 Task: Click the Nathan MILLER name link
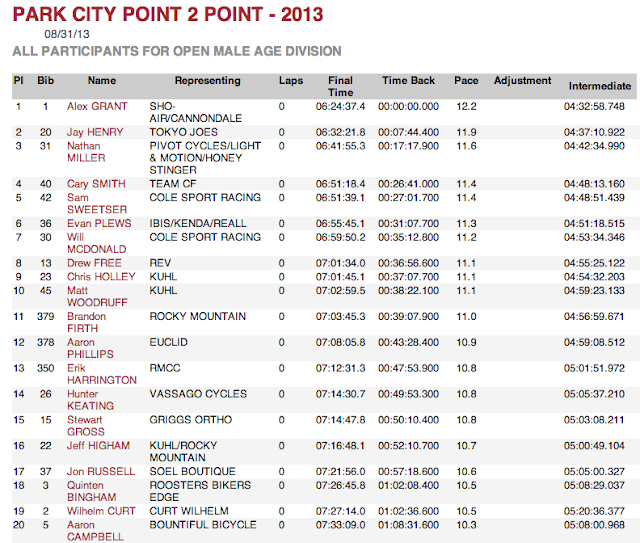pyautogui.click(x=86, y=152)
